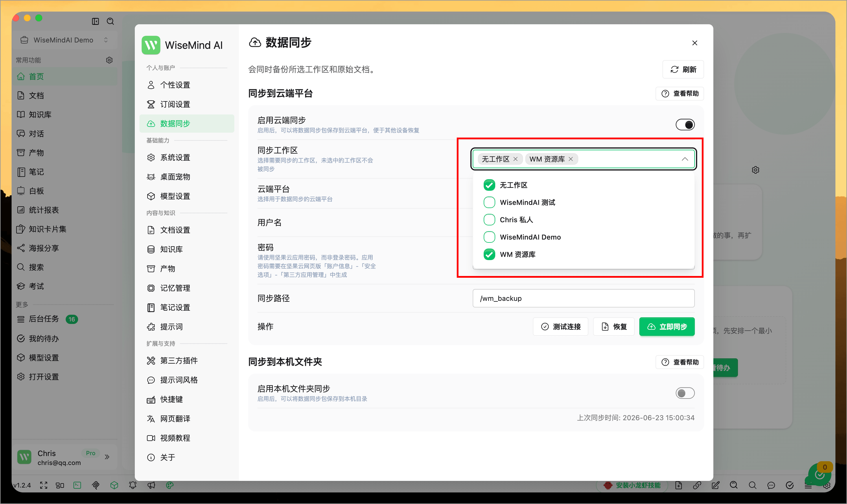Click the 安装小龙虾技能 button
Screen dimensions: 847x504
pyautogui.click(x=632, y=485)
